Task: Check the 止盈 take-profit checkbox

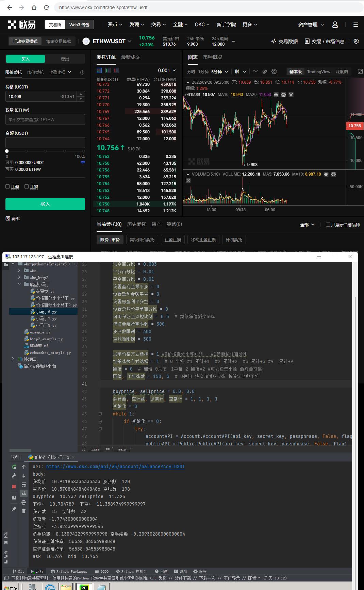Action: pyautogui.click(x=7, y=186)
